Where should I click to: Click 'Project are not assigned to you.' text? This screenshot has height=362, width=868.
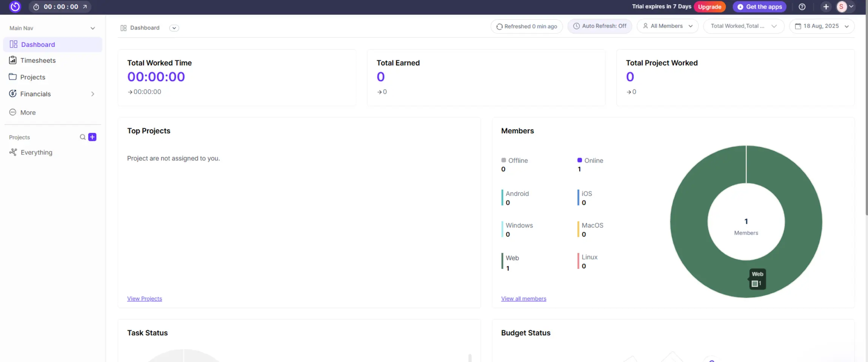click(x=173, y=158)
